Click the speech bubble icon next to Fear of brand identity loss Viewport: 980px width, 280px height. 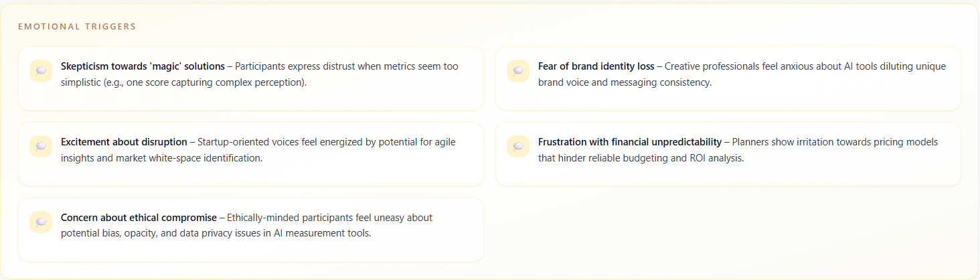coord(518,70)
